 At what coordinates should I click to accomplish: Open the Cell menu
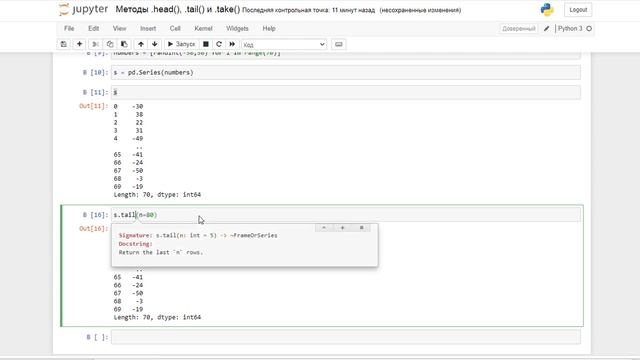tap(175, 29)
